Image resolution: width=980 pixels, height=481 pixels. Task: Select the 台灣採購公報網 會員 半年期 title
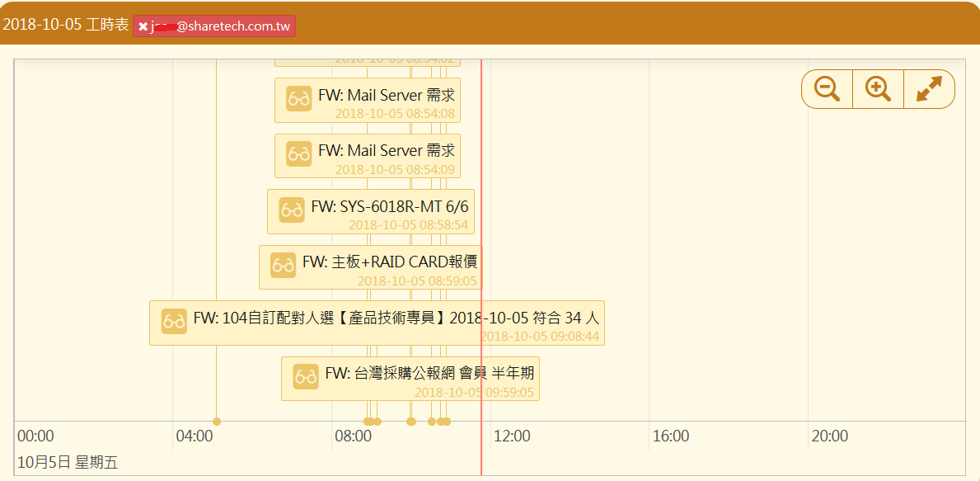coord(429,373)
